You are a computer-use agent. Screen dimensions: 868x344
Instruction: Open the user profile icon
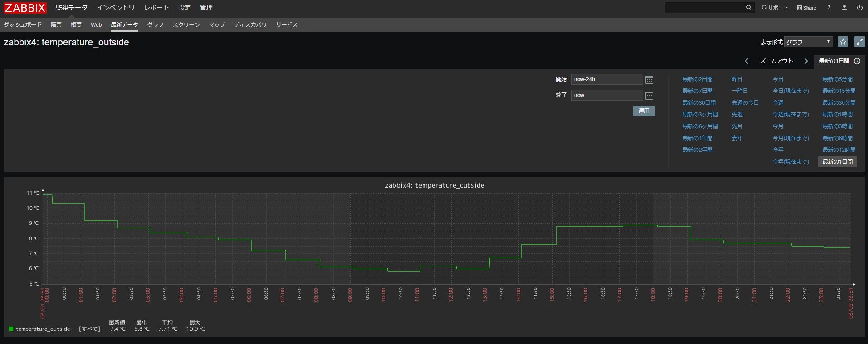pyautogui.click(x=844, y=8)
